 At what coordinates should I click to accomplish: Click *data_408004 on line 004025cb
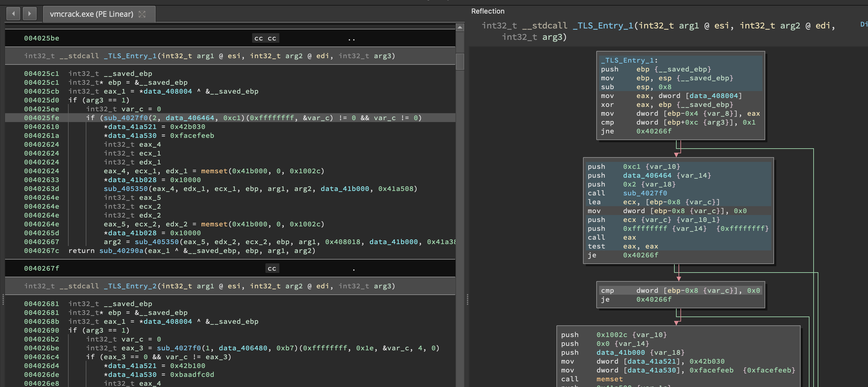[165, 91]
